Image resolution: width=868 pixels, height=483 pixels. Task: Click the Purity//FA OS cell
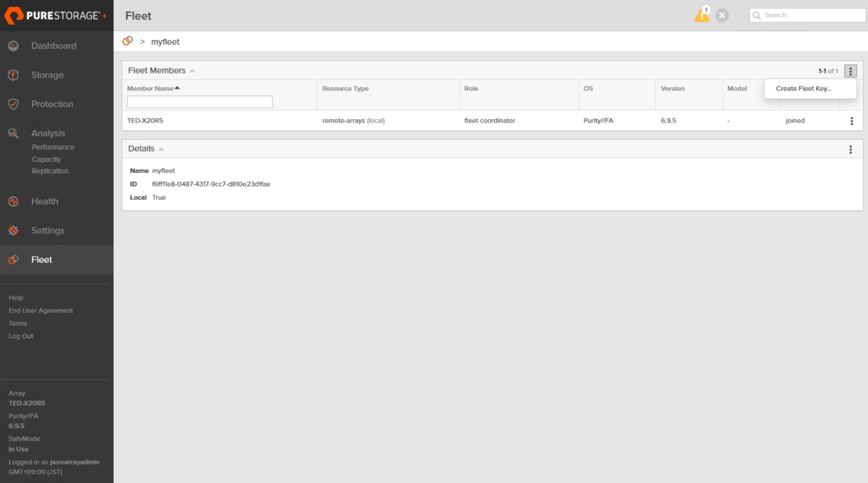[x=598, y=121]
